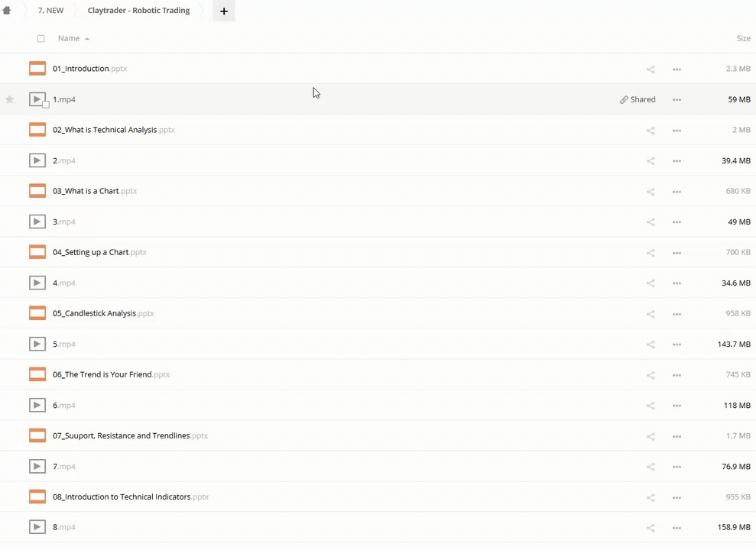Open 06_The Trend is Your Friend.pptx
Image resolution: width=756 pixels, height=550 pixels.
pos(102,374)
